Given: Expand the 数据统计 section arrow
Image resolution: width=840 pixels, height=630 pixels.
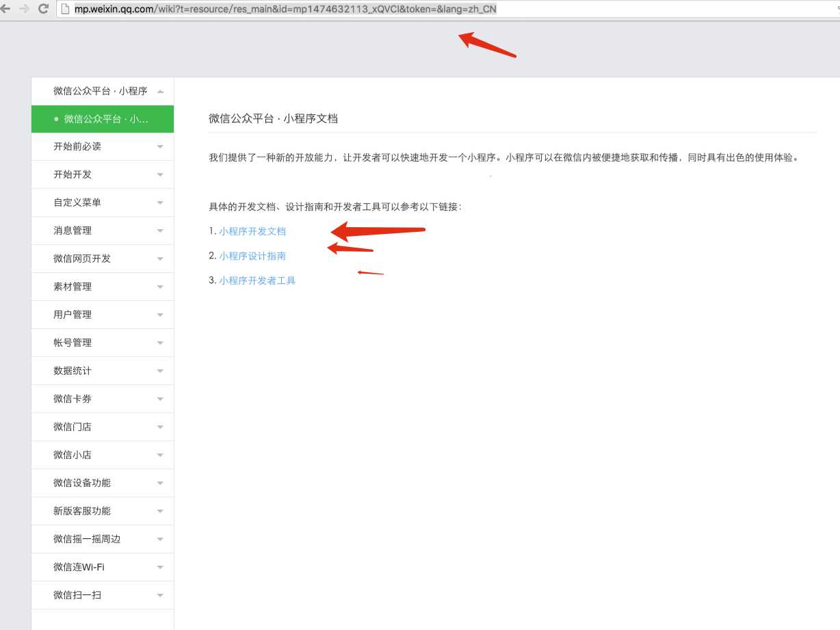Looking at the screenshot, I should (160, 371).
